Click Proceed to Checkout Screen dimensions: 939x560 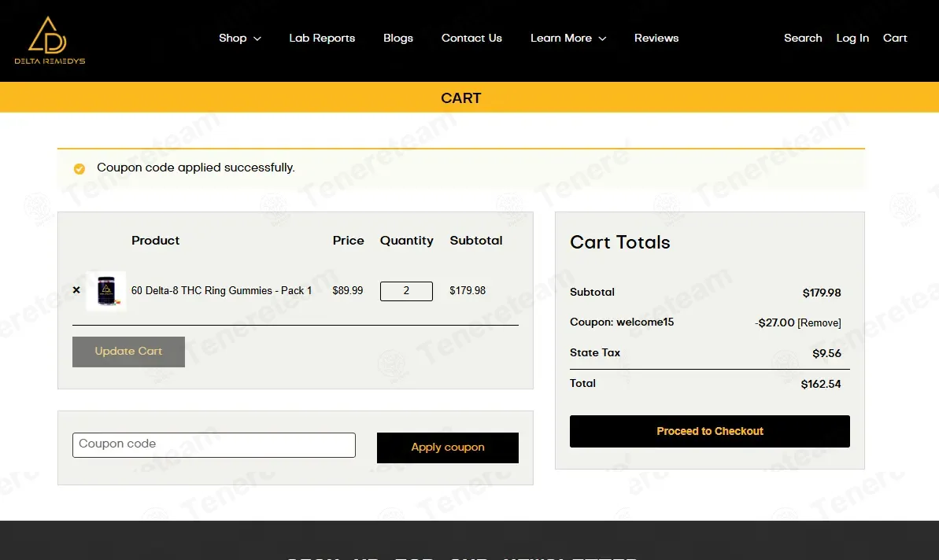click(710, 431)
